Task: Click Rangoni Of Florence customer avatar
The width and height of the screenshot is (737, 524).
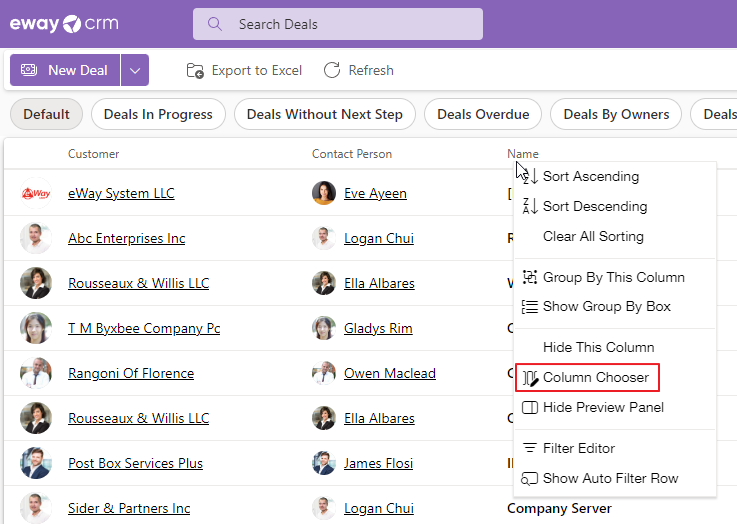Action: tap(36, 373)
